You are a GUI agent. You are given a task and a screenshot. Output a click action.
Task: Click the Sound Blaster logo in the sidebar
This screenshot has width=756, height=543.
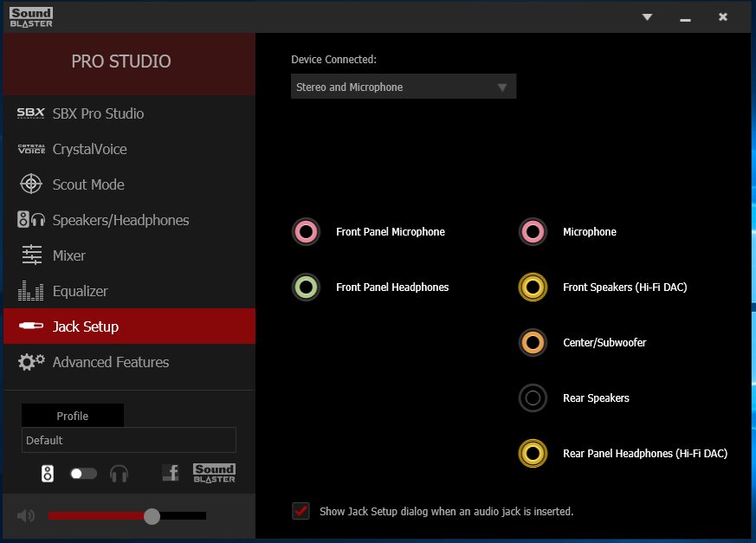pyautogui.click(x=214, y=473)
